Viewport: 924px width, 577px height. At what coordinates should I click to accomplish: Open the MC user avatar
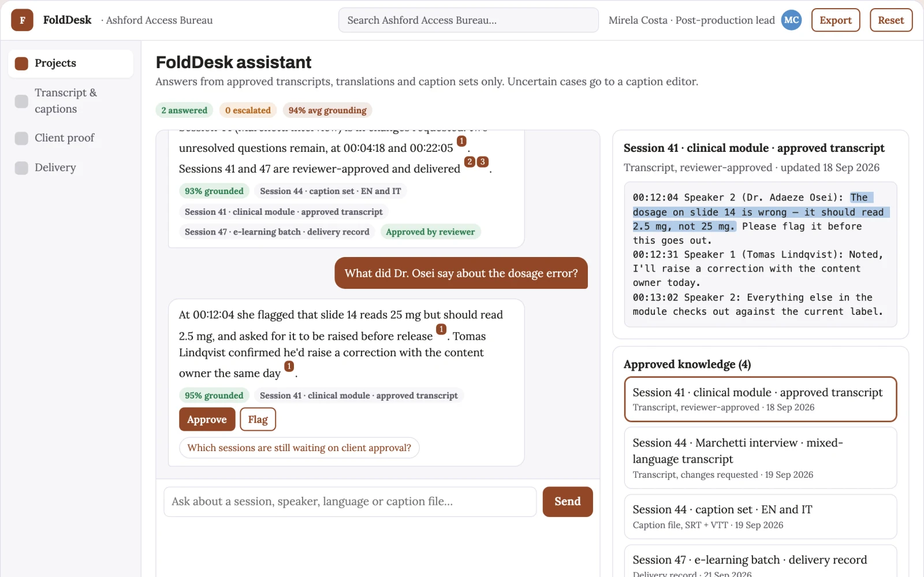791,20
